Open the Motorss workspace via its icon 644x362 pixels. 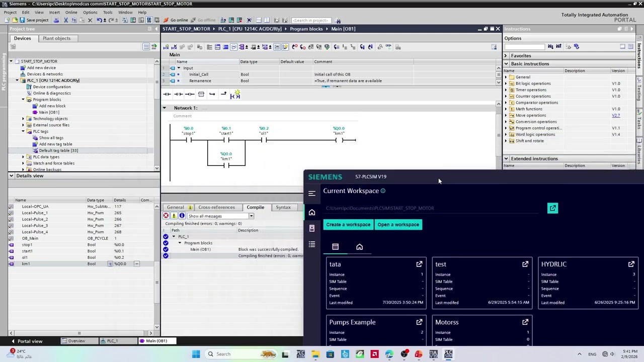(525, 322)
